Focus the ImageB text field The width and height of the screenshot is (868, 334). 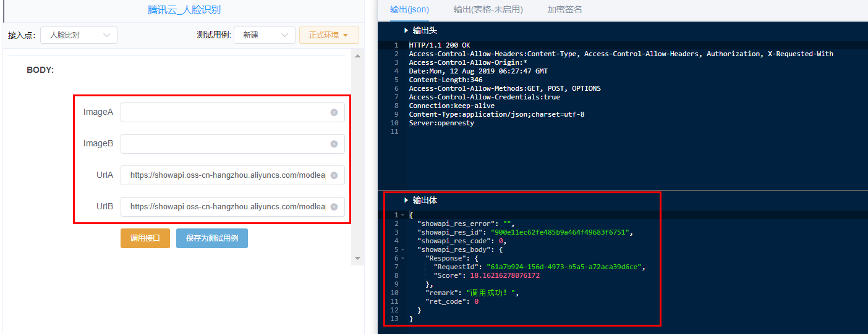[x=232, y=144]
